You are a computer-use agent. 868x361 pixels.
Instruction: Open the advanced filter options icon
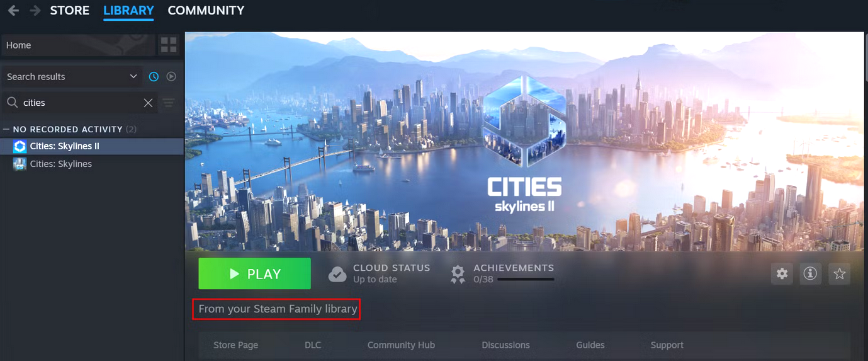tap(169, 103)
